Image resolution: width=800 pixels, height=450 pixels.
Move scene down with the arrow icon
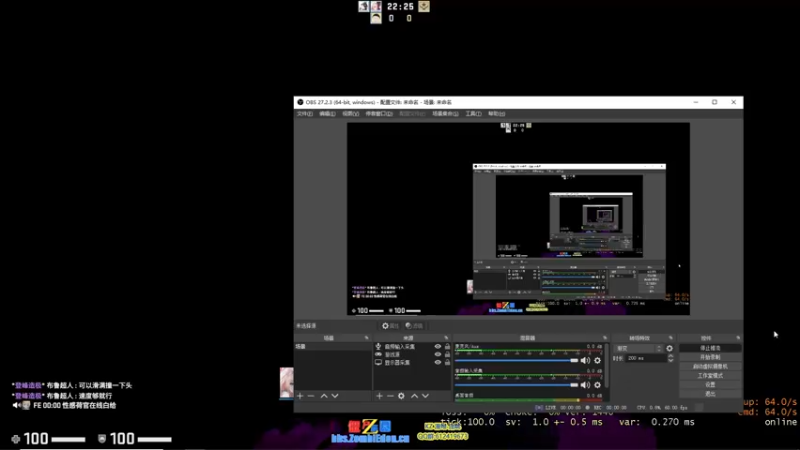335,396
